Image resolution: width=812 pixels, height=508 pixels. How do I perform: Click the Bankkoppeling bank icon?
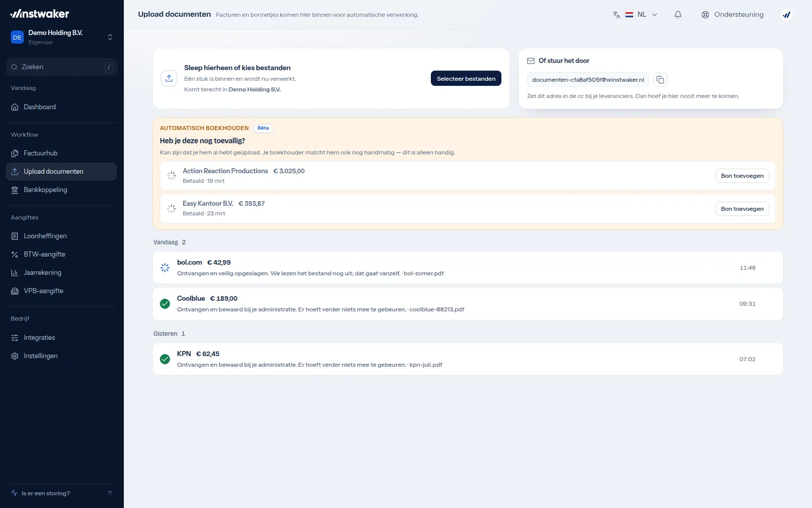point(15,189)
